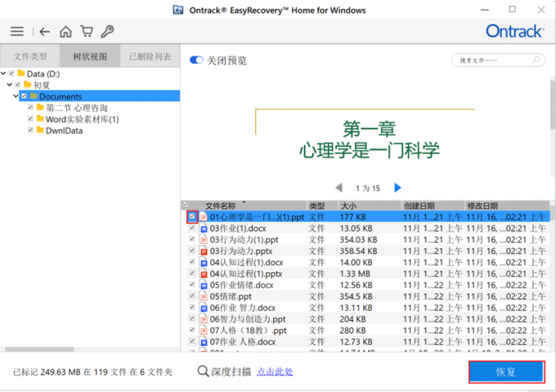Toggle the 关闭预览 preview switch
556x392 pixels.
196,60
